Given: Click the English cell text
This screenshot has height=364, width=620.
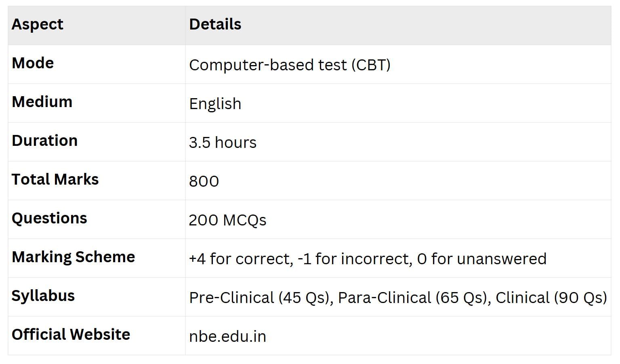Looking at the screenshot, I should pos(215,104).
